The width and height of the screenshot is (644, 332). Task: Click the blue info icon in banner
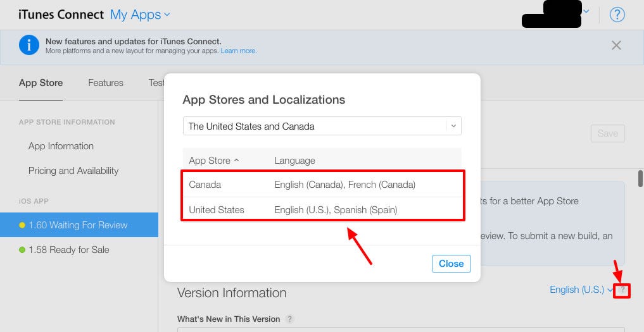coord(29,45)
